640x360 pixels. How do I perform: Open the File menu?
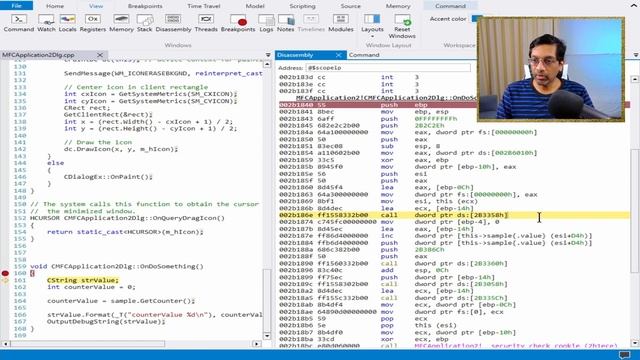(16, 6)
